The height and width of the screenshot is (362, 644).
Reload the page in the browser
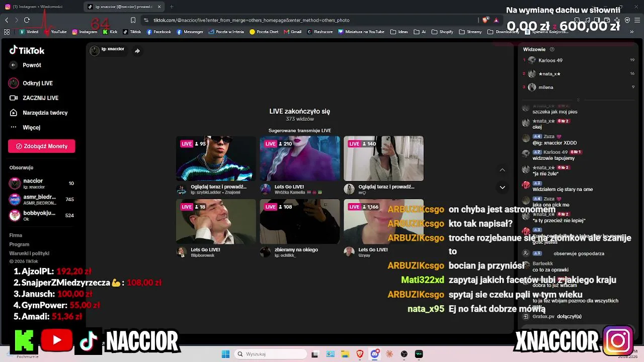click(27, 20)
